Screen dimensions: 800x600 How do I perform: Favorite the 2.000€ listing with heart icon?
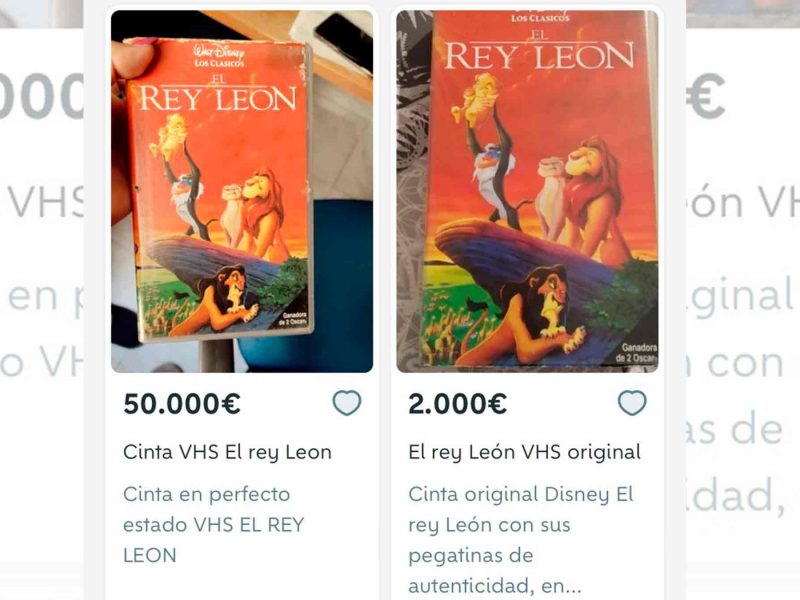point(632,403)
